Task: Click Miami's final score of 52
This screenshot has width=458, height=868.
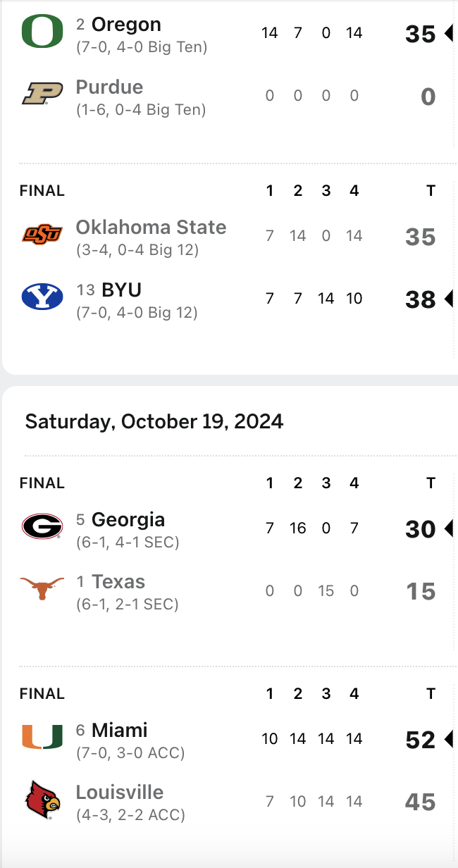Action: (x=421, y=740)
